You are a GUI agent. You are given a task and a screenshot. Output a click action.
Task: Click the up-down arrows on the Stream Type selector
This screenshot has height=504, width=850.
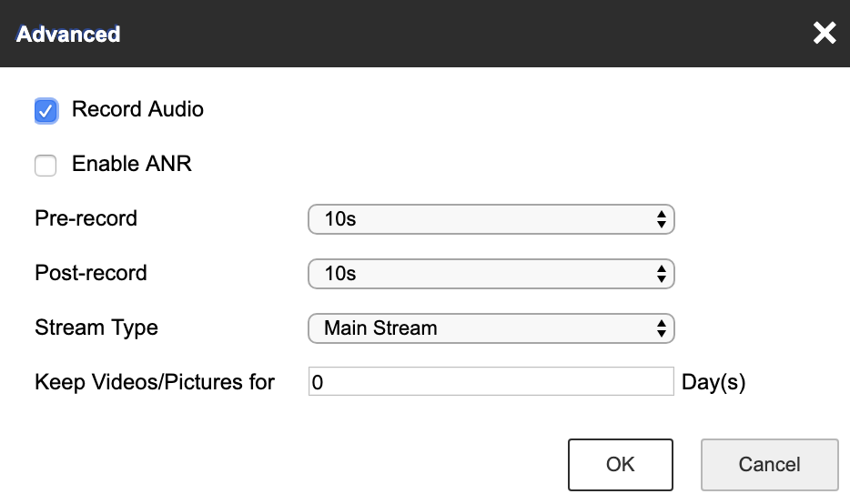coord(662,328)
